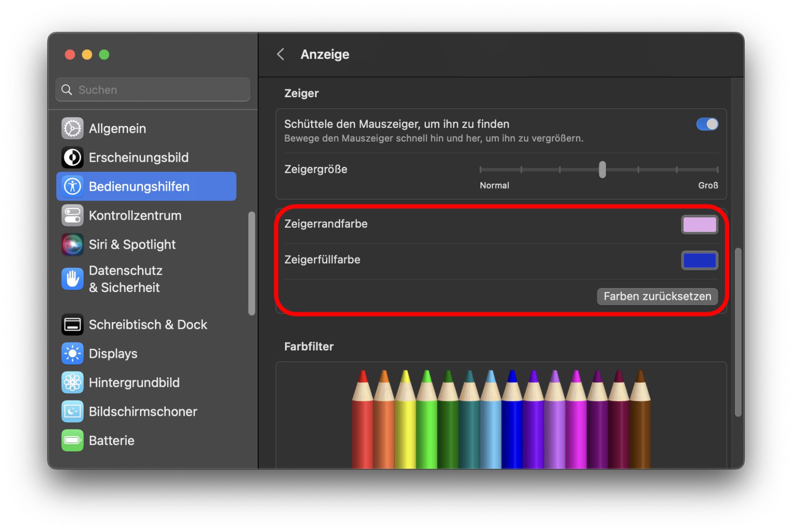Open the Hintergrundbild flower icon
792x532 pixels.
click(x=72, y=383)
